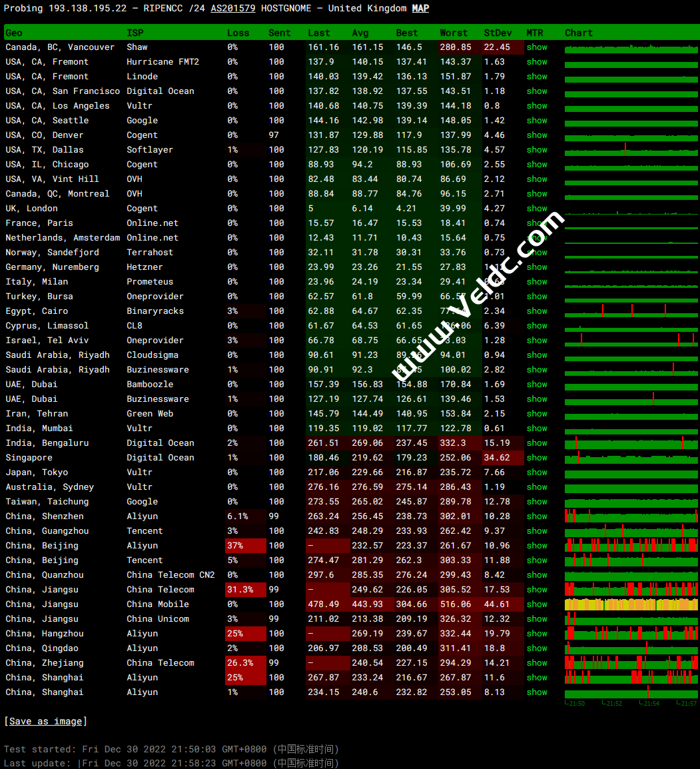Click the 31.3% loss cell for Jiangsu China Telecom
The image size is (700, 769).
[x=246, y=590]
